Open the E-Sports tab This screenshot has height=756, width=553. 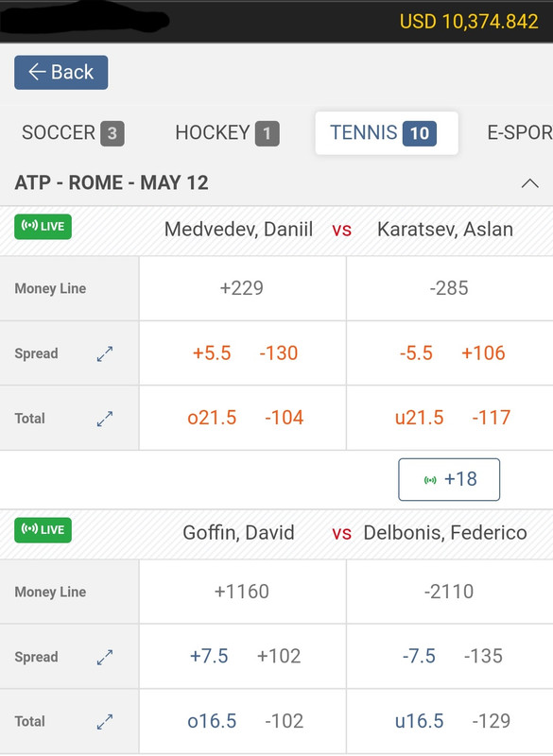click(x=520, y=133)
